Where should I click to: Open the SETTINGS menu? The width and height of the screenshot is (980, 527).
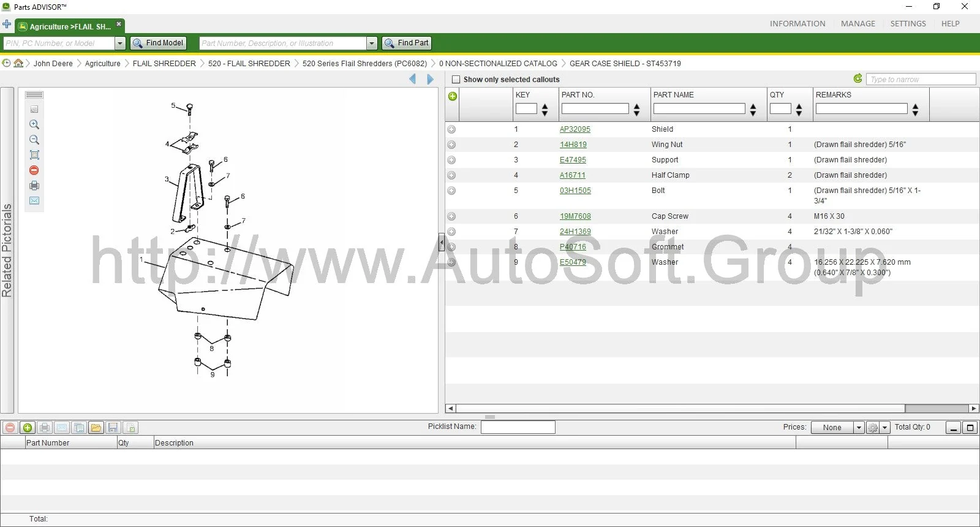(x=908, y=24)
